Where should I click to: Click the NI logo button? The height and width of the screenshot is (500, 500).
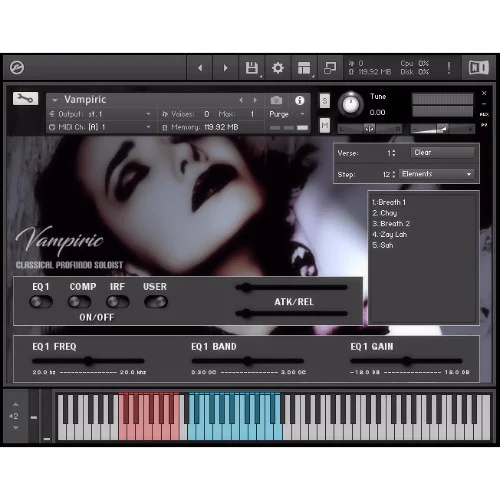point(479,68)
